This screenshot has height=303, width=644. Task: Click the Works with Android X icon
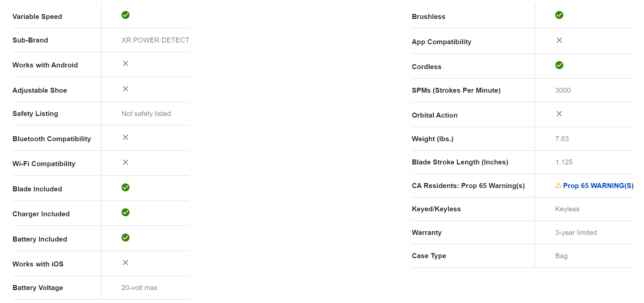[126, 63]
